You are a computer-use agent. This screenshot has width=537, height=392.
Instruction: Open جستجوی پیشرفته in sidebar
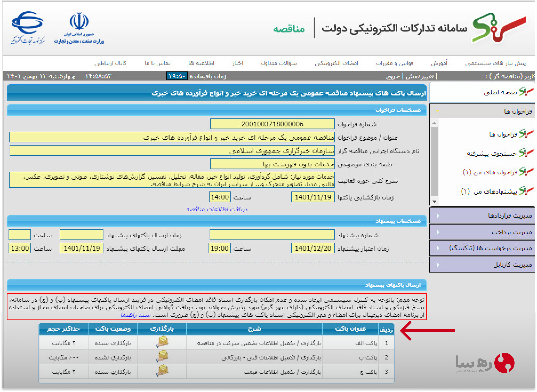pyautogui.click(x=492, y=154)
